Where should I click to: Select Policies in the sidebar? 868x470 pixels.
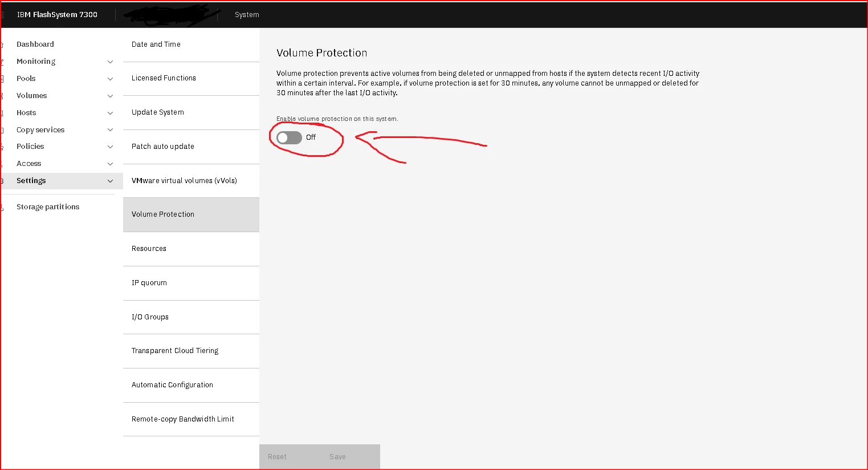click(x=30, y=146)
